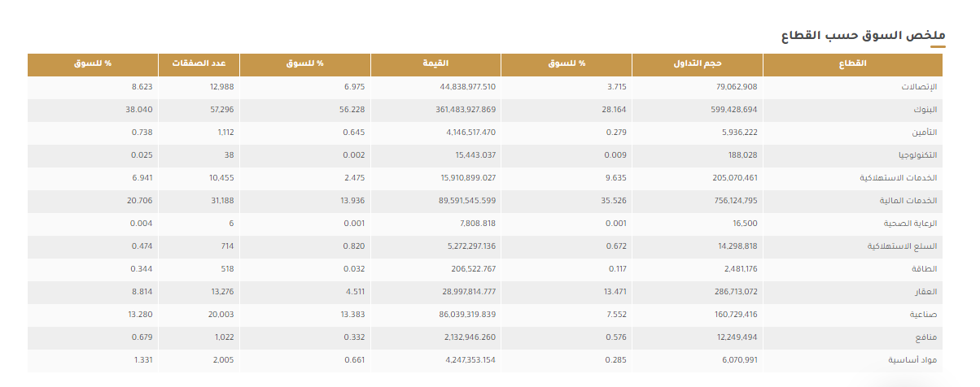The height and width of the screenshot is (387, 980).
Task: Select the الإتصالات sector row
Action: click(486, 86)
